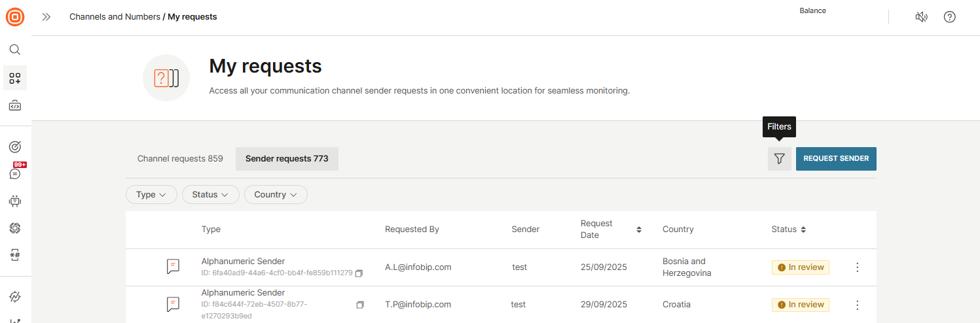
Task: Click the REQUEST SENDER button
Action: tap(836, 159)
